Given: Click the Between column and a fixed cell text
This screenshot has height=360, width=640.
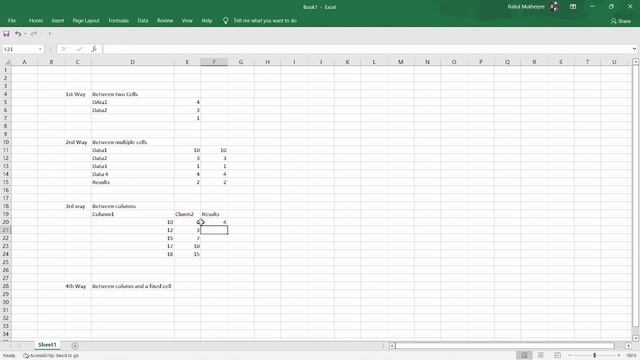Looking at the screenshot, I should pyautogui.click(x=131, y=286).
